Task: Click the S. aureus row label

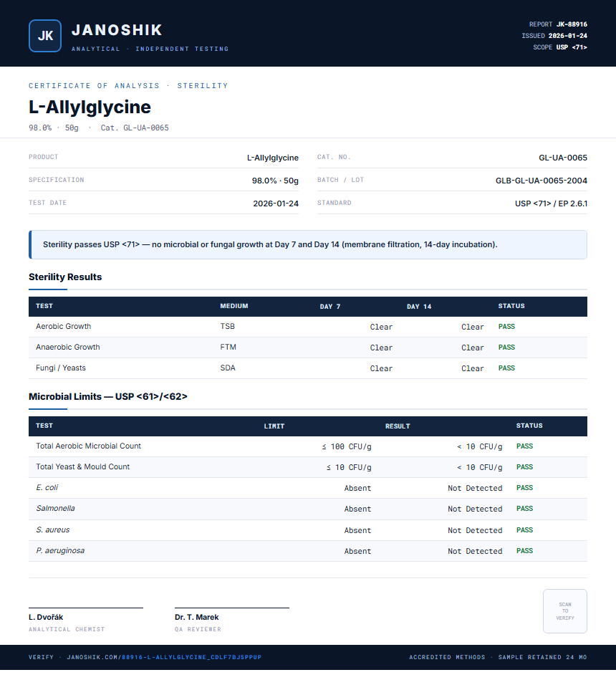Action: 53,530
